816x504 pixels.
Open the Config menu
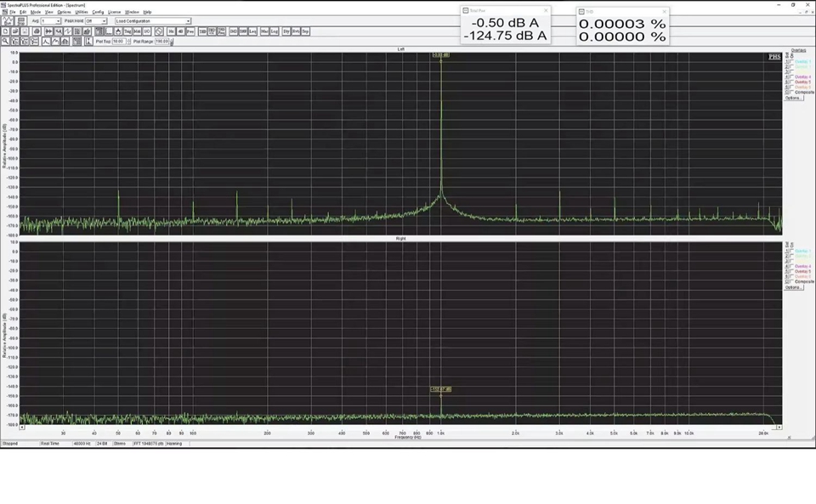tap(98, 12)
